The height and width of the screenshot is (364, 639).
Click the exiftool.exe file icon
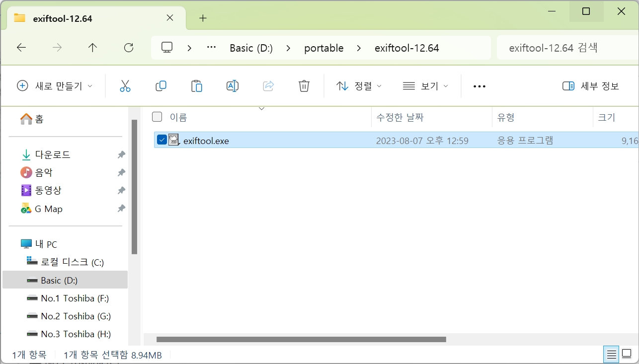174,140
